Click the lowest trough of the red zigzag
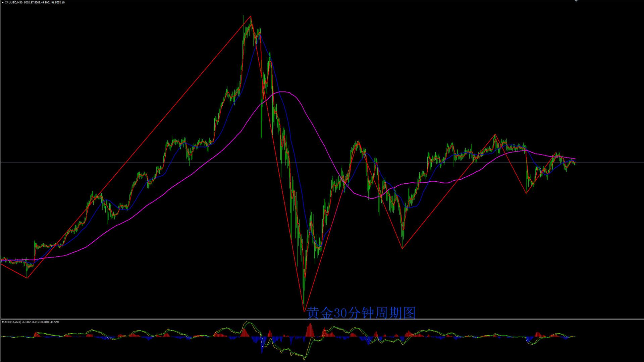The width and height of the screenshot is (644, 362). tap(304, 311)
